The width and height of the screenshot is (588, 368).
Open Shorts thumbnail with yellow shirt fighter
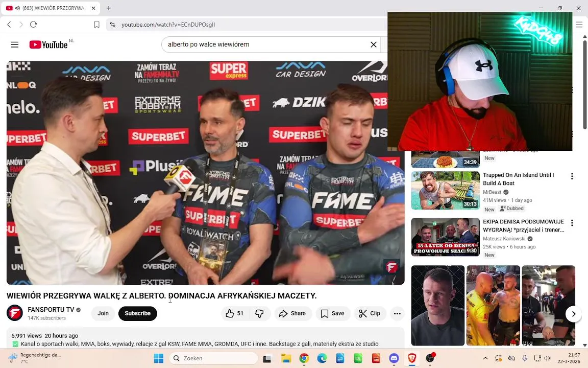click(493, 305)
